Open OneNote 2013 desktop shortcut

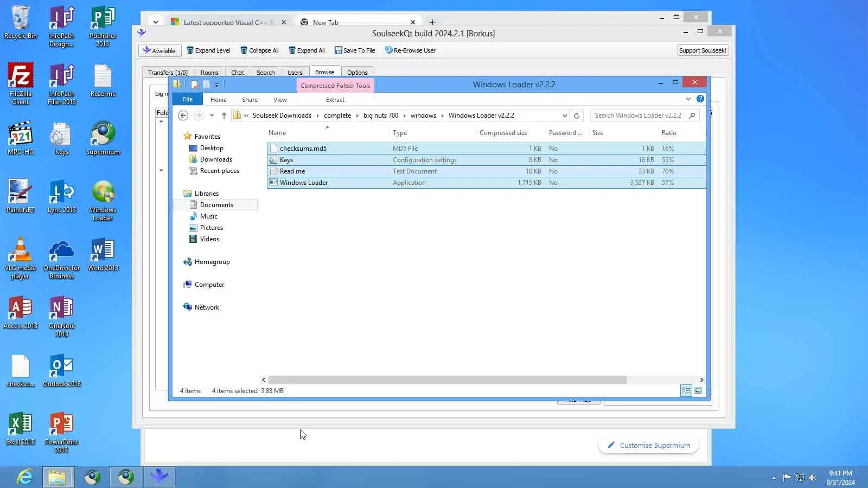pos(62,316)
